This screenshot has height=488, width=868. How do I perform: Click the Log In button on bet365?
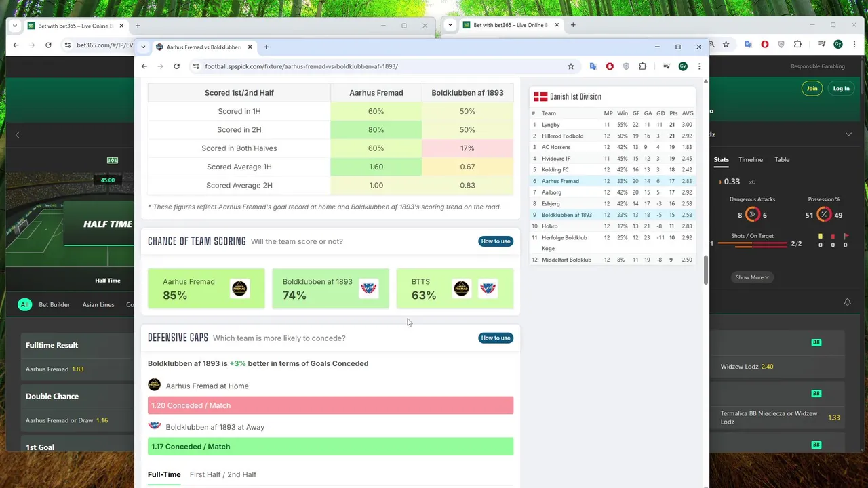click(841, 88)
